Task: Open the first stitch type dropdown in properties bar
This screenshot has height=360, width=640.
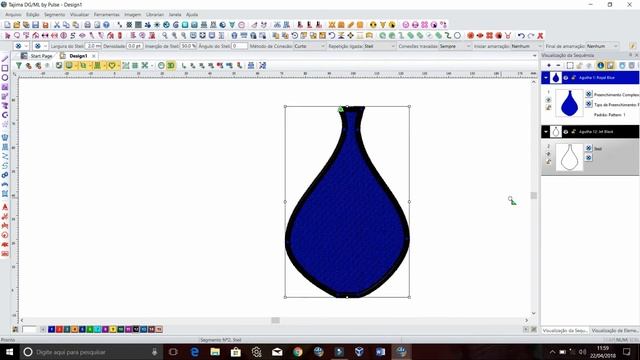Action: tap(21, 46)
